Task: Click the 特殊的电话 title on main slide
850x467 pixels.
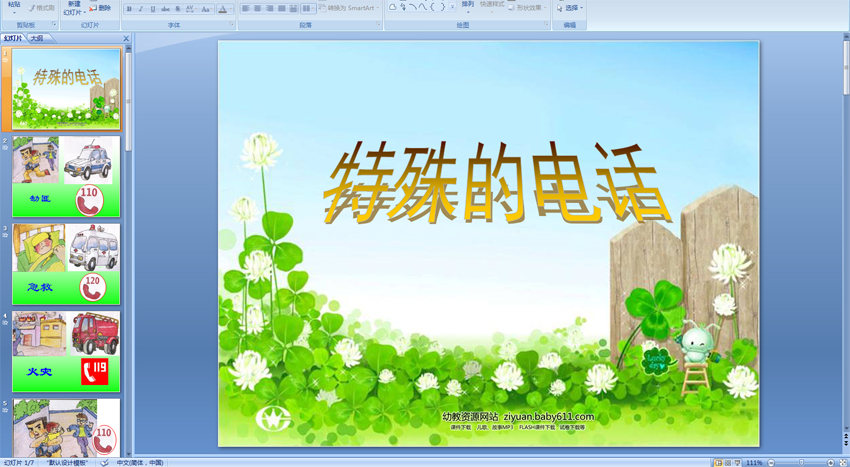Action: pyautogui.click(x=496, y=183)
